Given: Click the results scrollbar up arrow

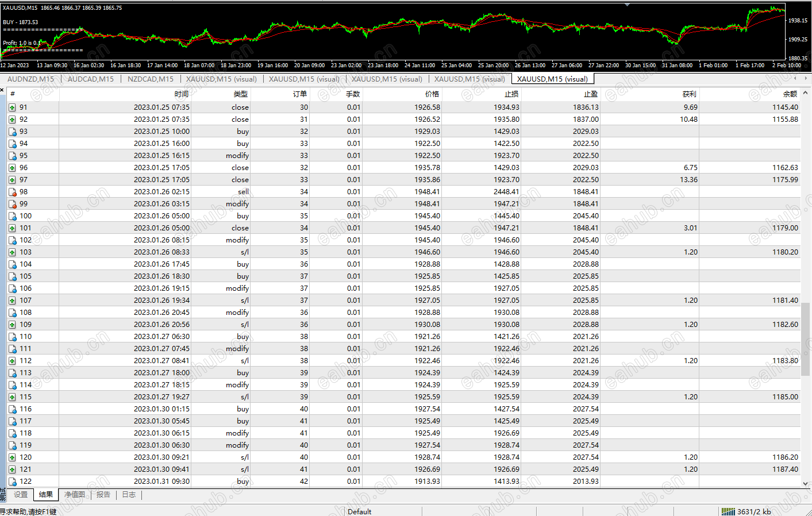Looking at the screenshot, I should [806, 93].
